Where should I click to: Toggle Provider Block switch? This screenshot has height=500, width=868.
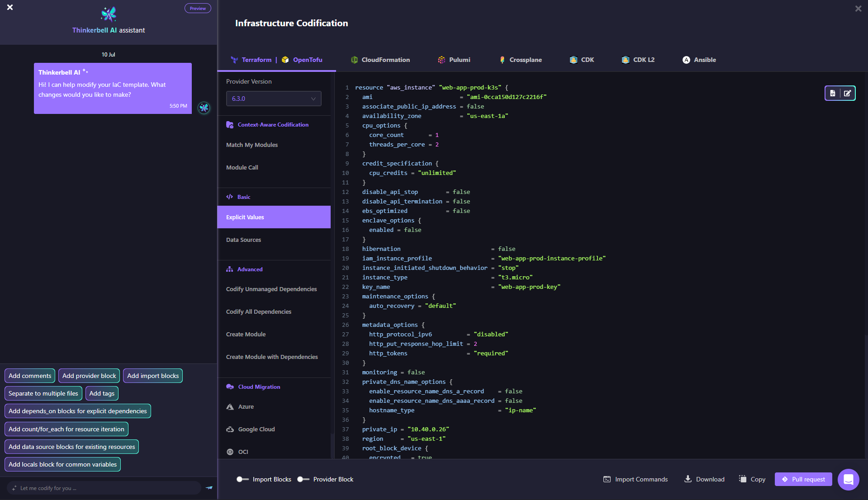(303, 479)
